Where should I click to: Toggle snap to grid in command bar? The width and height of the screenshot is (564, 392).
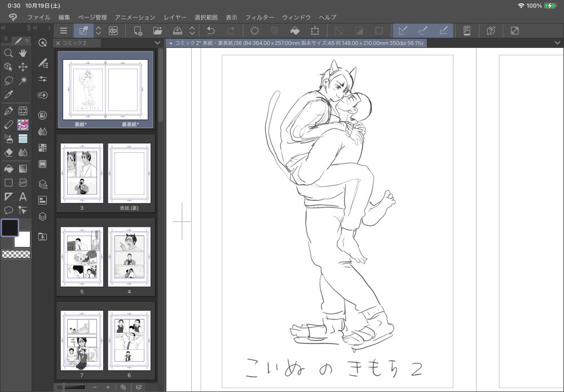[443, 31]
